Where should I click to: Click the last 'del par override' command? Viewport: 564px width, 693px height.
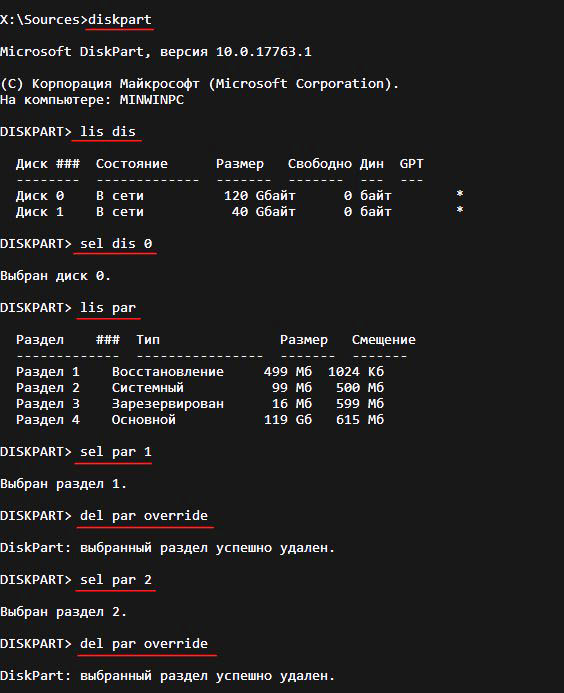(x=144, y=644)
